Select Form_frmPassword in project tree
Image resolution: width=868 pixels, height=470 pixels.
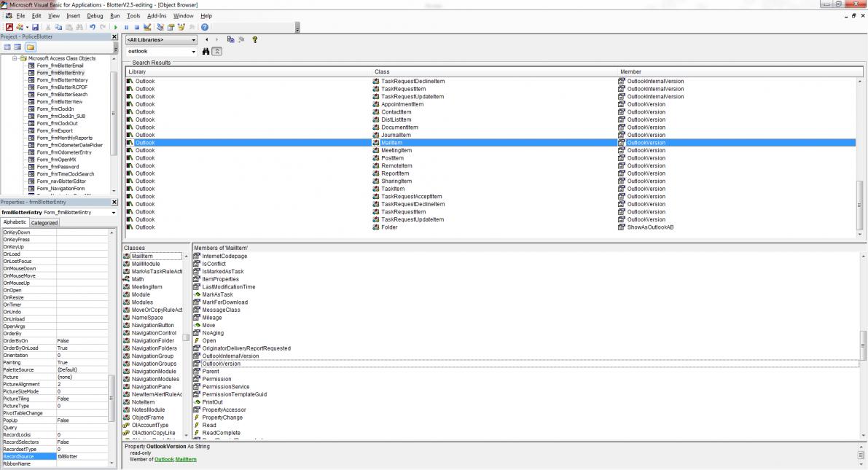tap(58, 167)
